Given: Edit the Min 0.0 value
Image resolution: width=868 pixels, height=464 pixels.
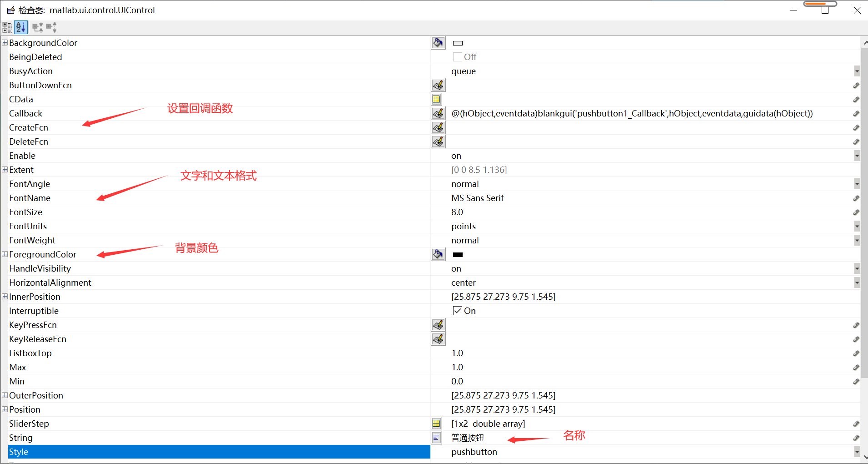Looking at the screenshot, I should click(x=457, y=381).
